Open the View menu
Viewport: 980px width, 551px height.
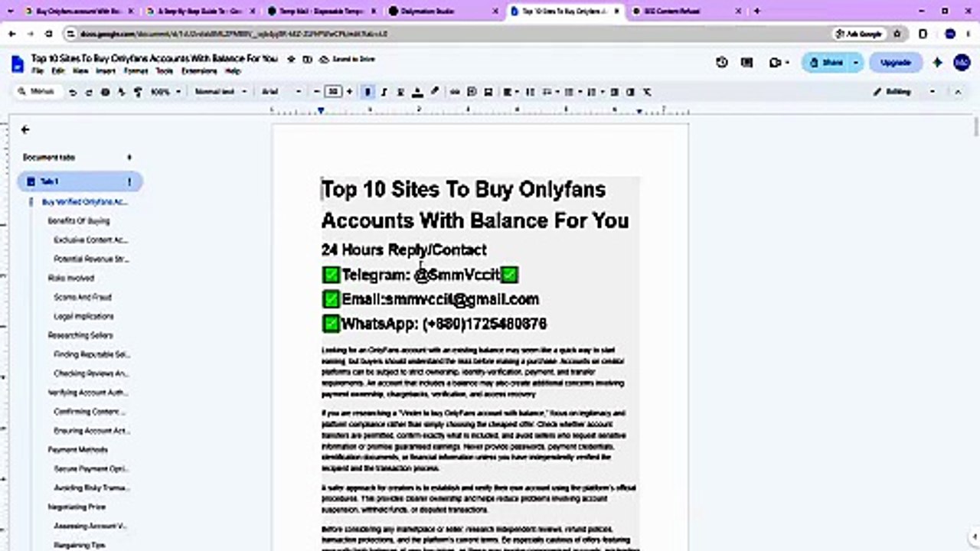[x=80, y=71]
